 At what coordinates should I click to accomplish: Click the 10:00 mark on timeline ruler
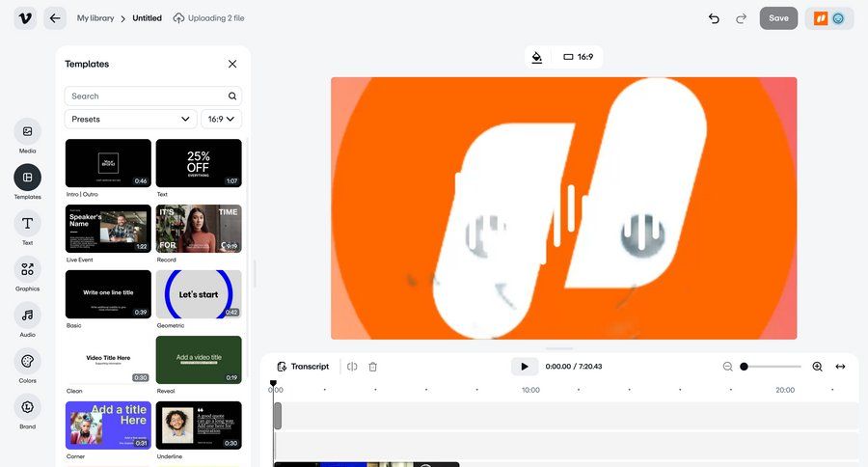coord(530,390)
